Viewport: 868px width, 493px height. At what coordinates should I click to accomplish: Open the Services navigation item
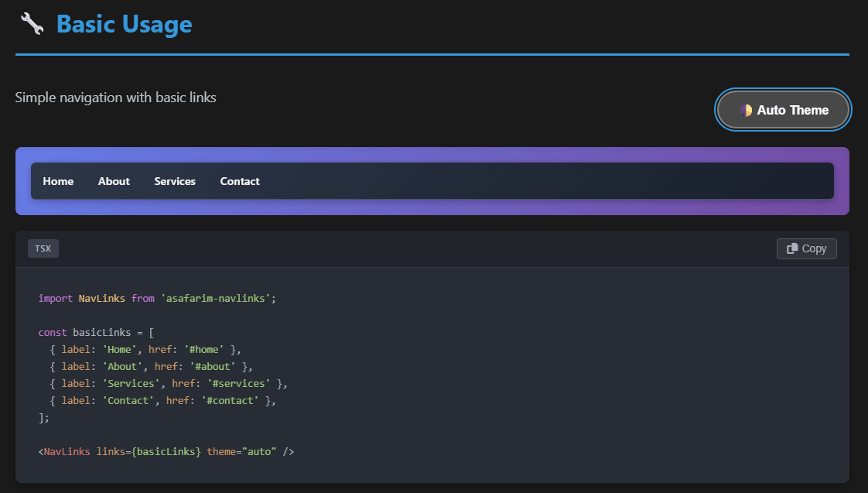[x=175, y=180]
